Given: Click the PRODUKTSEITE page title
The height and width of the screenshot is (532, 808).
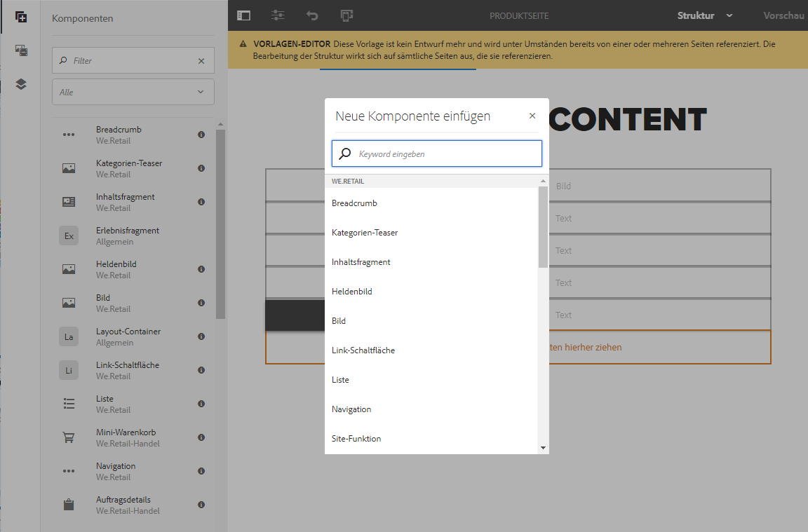Looking at the screenshot, I should coord(519,16).
